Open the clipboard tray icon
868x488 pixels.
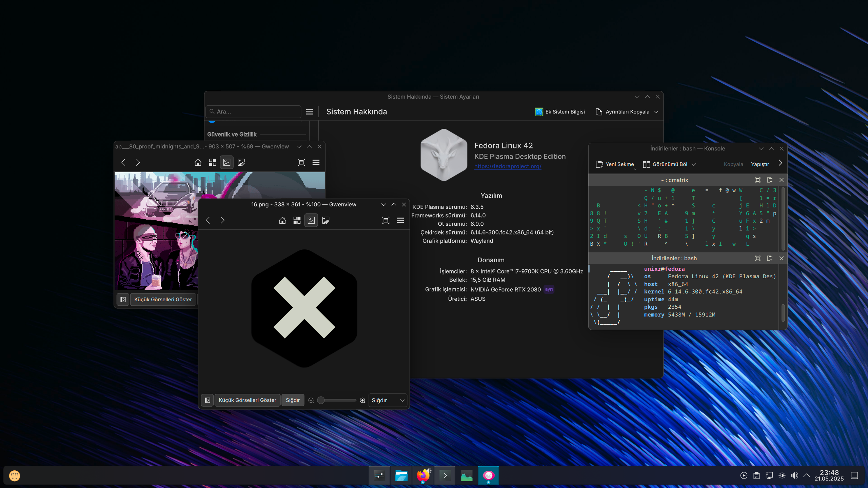(756, 476)
